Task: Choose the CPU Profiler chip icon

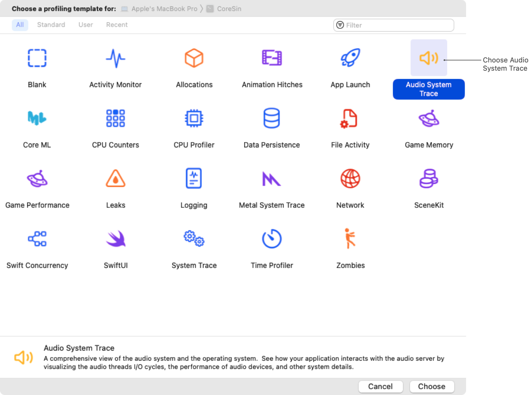Action: point(194,119)
